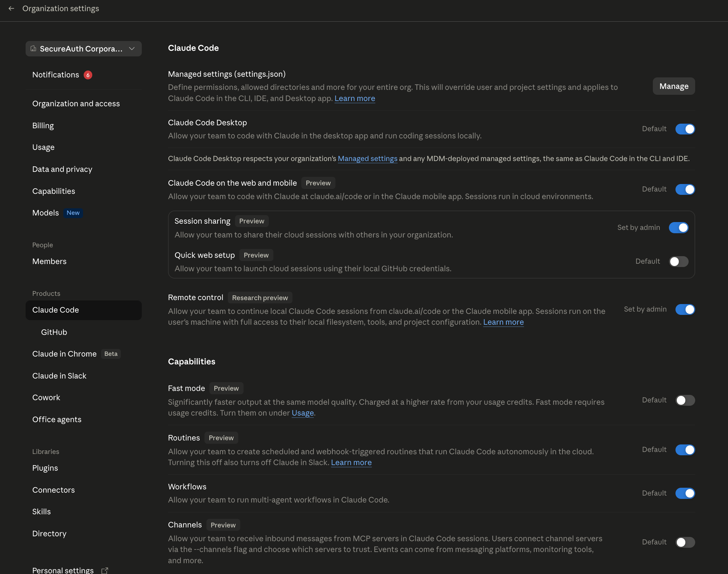Click the back arrow beside Organization settings

click(x=11, y=9)
